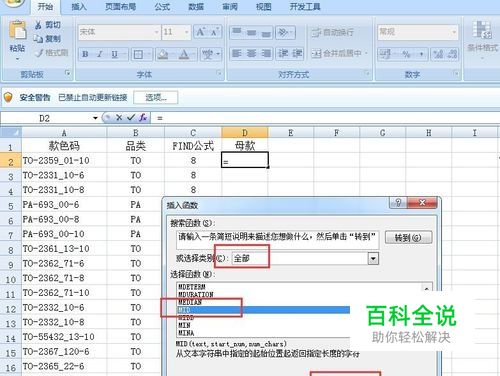This screenshot has height=376, width=500.
Task: Switch to the 公式 (Formulas) tab
Action: pos(162,7)
